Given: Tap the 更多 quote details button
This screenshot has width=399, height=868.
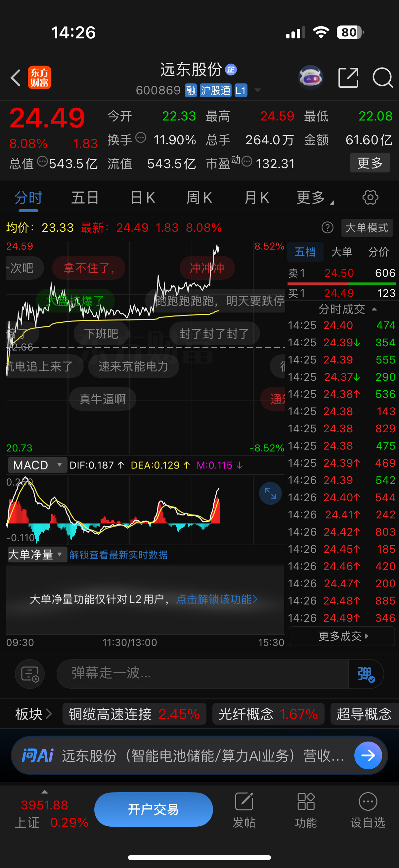Looking at the screenshot, I should (370, 163).
